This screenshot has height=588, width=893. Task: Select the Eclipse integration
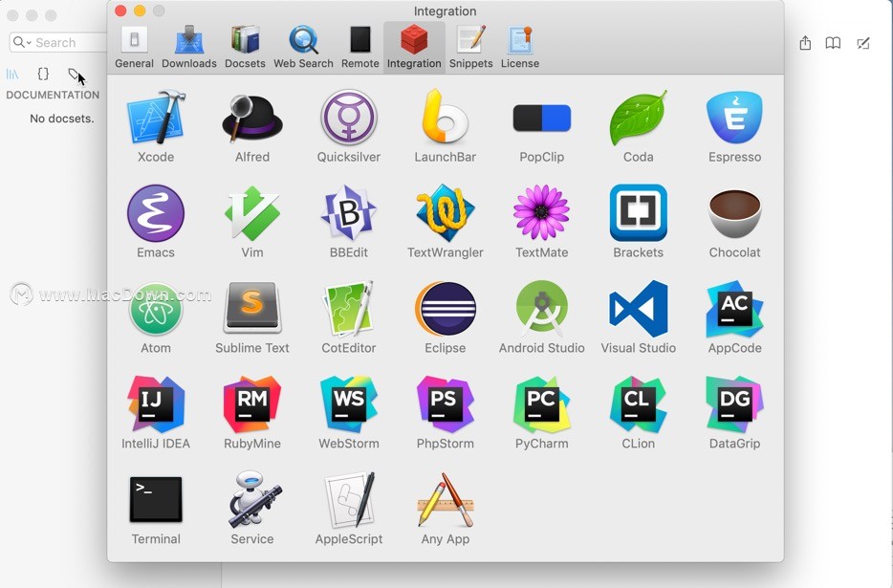(x=446, y=309)
